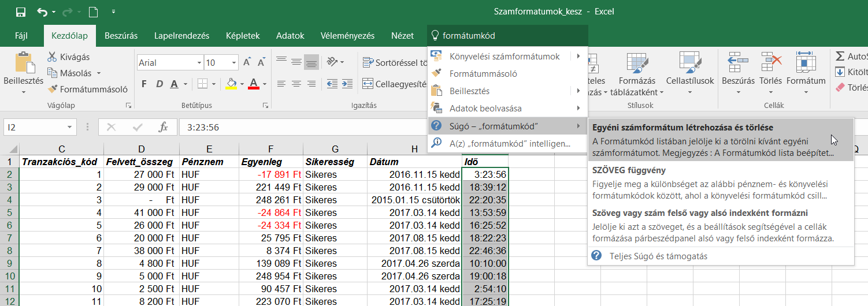Screen dimensions: 868x306
Task: Click the center horizontal alignment icon
Action: (x=296, y=84)
